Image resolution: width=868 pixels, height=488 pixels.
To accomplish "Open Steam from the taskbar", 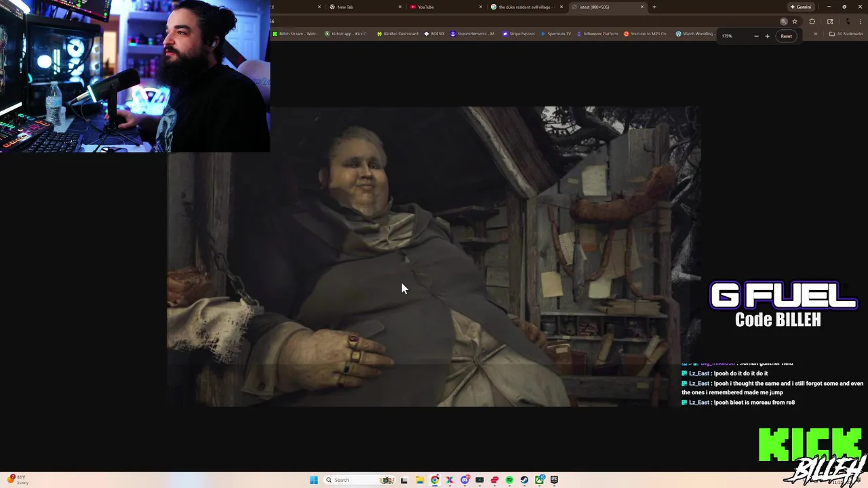I will [524, 480].
